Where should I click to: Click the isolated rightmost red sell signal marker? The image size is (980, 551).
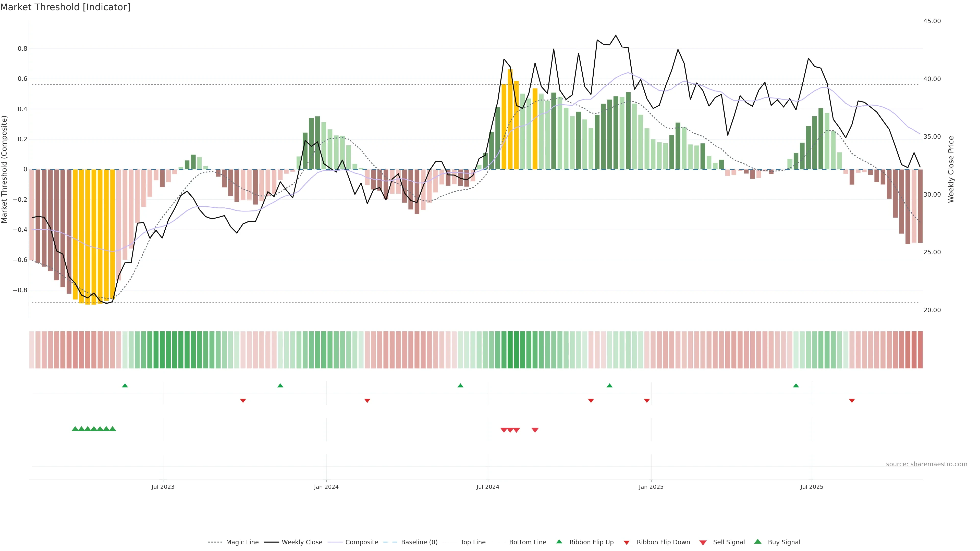[x=535, y=430]
